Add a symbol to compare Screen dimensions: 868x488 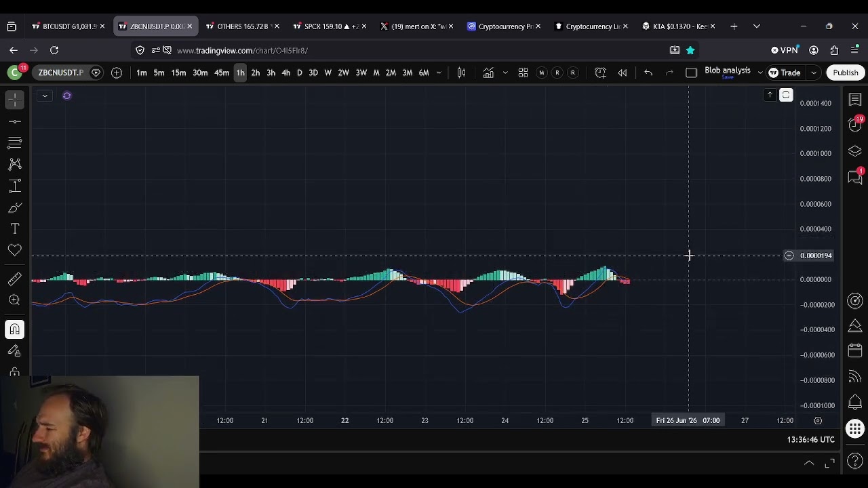tap(117, 73)
